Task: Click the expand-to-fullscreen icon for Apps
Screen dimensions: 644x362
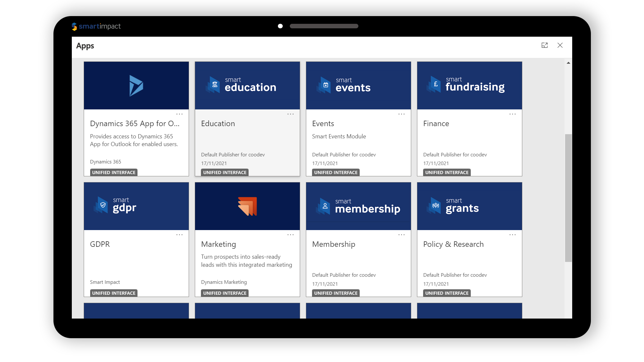Action: (545, 45)
